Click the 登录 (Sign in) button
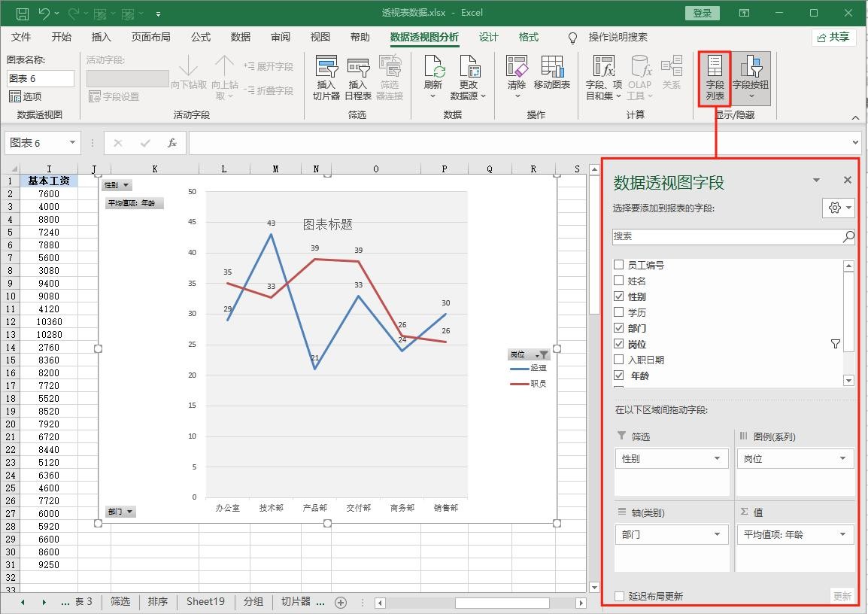868x614 pixels. point(703,13)
